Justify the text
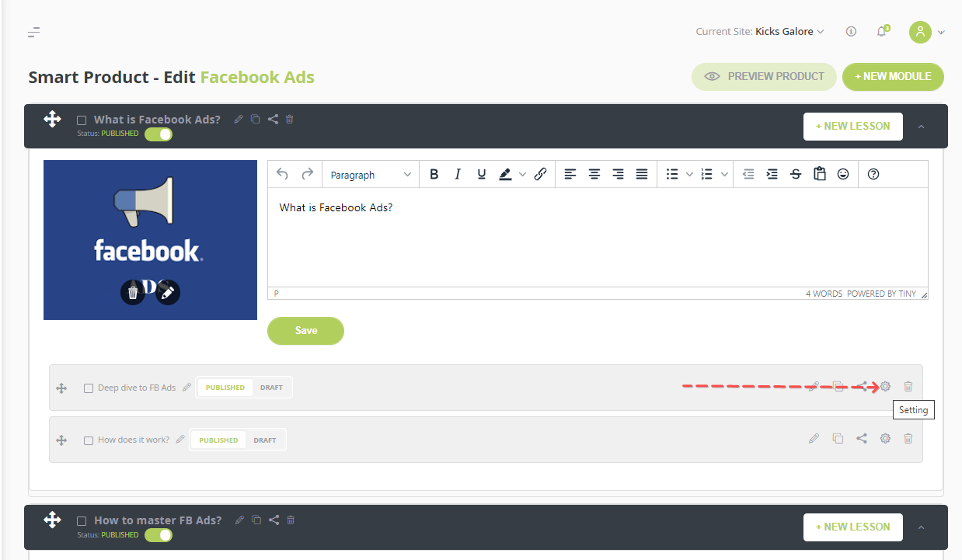This screenshot has width=962, height=560. tap(642, 175)
